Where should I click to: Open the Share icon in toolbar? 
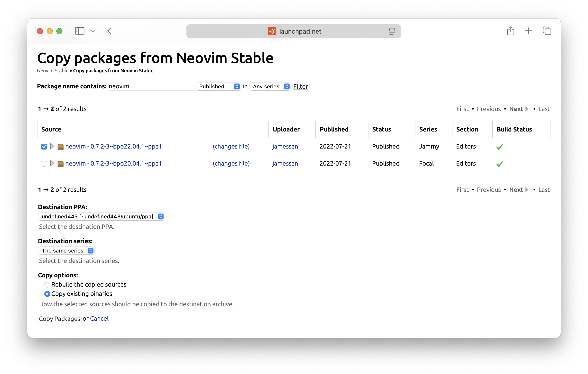(x=510, y=31)
